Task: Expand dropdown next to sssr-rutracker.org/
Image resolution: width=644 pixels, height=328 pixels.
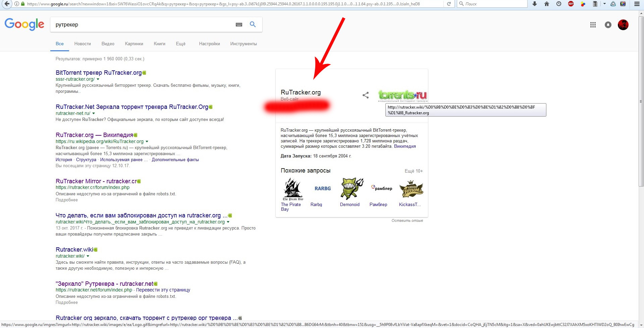Action: click(98, 79)
